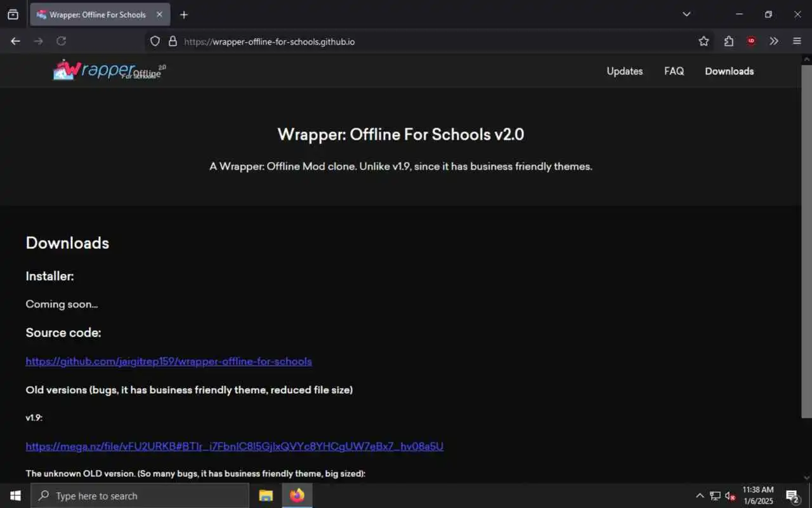The image size is (812, 508).
Task: Open the muted volume tray icon
Action: 730,496
